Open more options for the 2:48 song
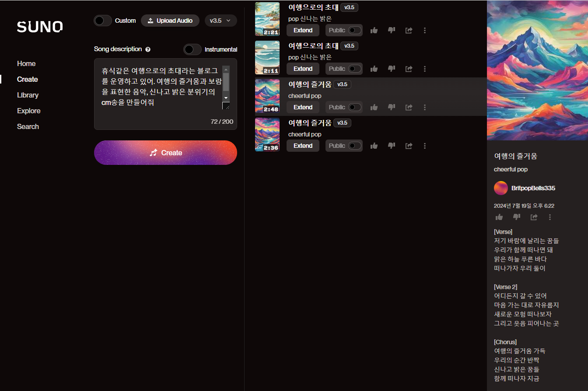The image size is (588, 391). point(425,107)
